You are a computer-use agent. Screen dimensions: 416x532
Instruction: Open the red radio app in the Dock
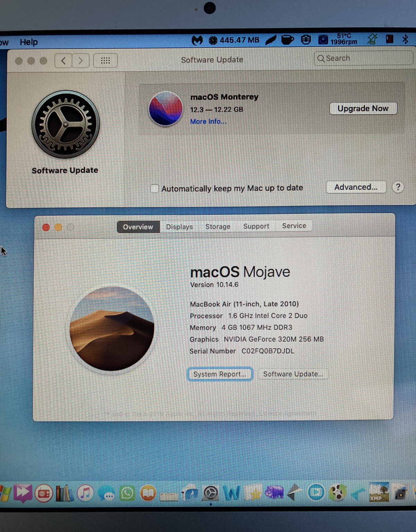click(x=44, y=493)
